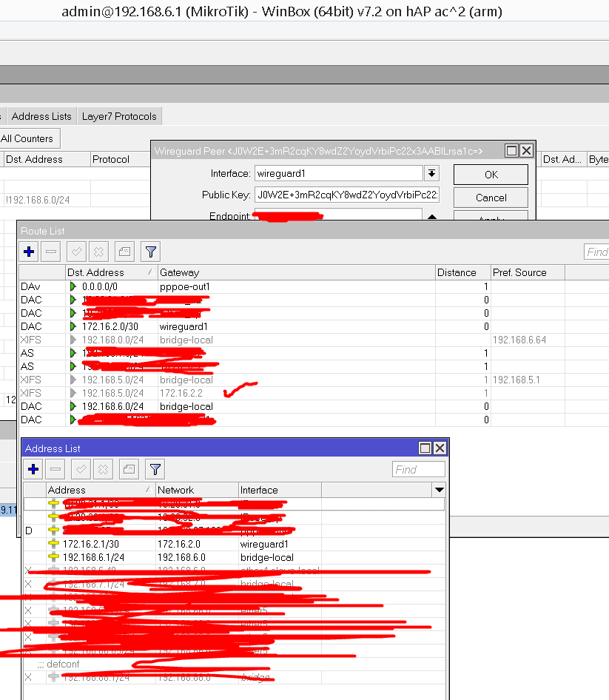Sort Route List by Dst. Address column

pos(111,272)
